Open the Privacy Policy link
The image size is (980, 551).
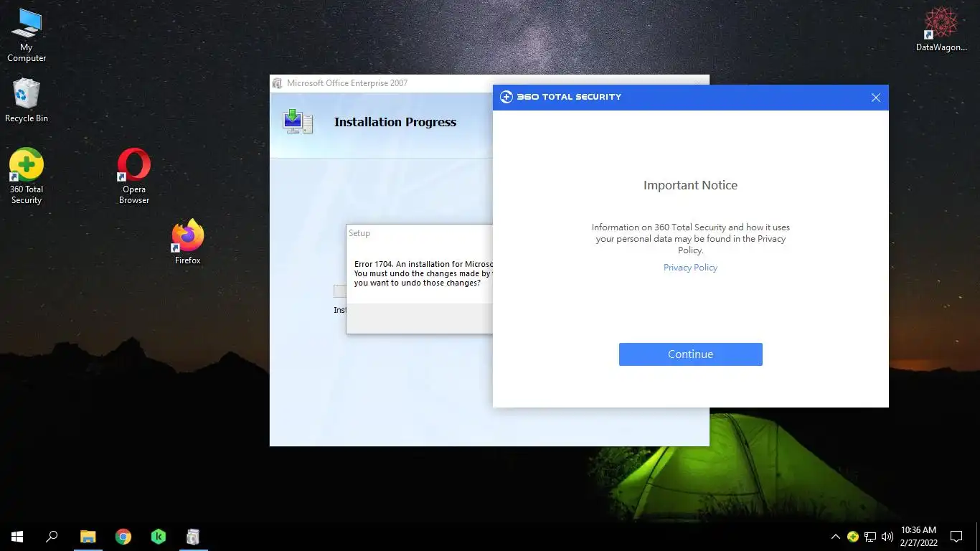tap(690, 268)
